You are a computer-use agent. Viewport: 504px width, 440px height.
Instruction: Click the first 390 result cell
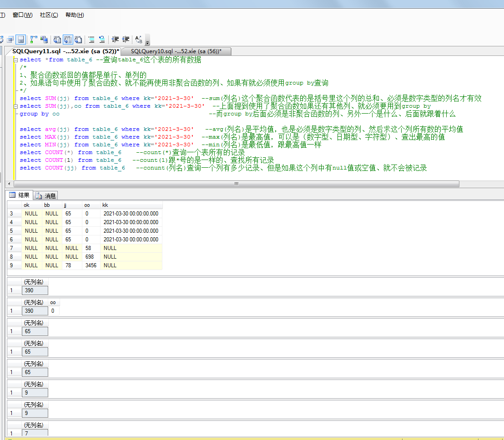35,290
